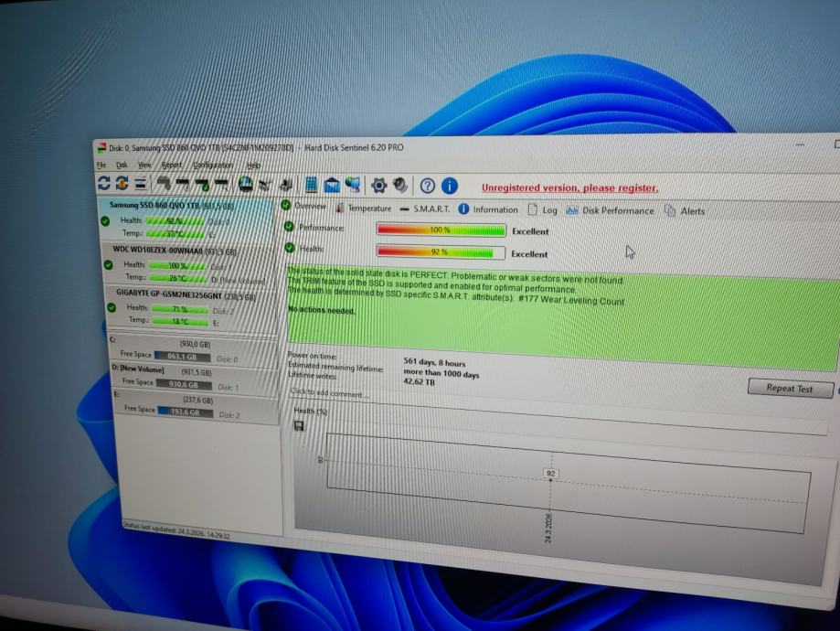This screenshot has height=631, width=840.
Task: Click the Repeat Test button
Action: 790,388
